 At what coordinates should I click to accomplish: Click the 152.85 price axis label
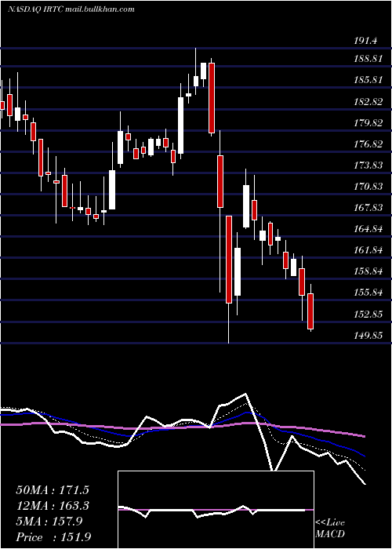(368, 314)
